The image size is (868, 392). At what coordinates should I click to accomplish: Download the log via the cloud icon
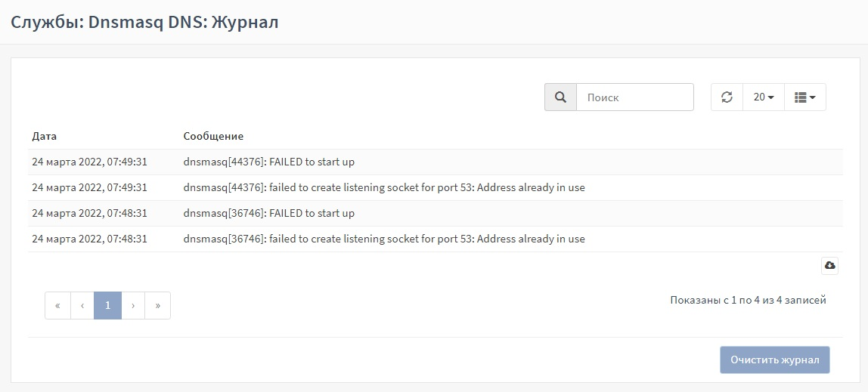click(829, 265)
